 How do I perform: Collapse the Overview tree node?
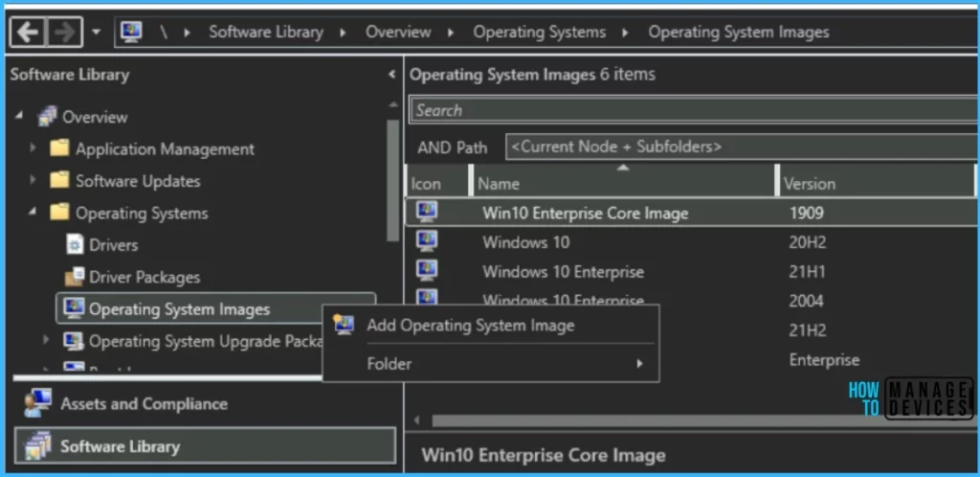coord(19,116)
